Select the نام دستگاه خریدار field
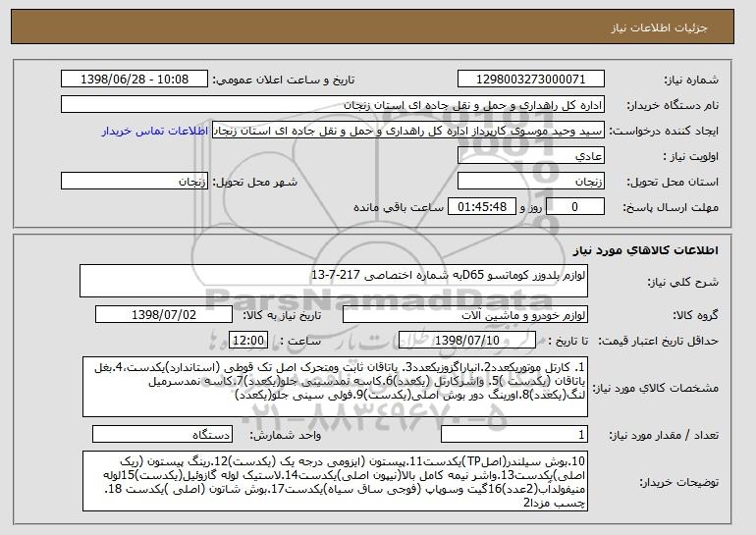 pyautogui.click(x=333, y=105)
